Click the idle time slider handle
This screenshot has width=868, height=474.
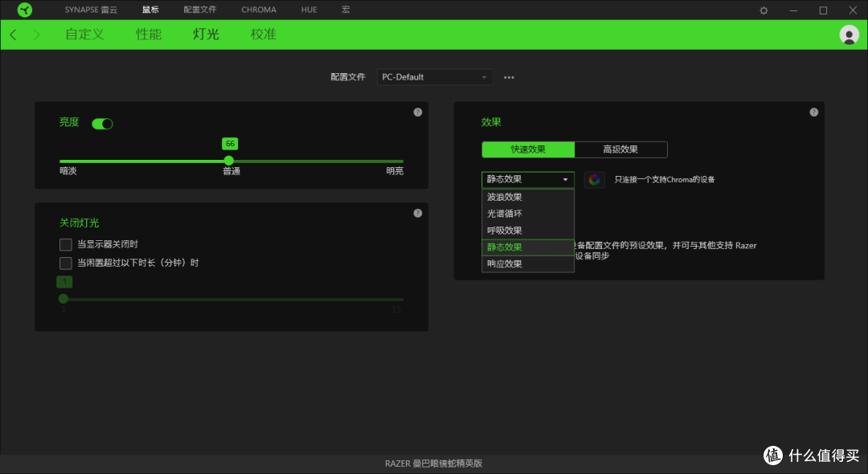(x=63, y=299)
